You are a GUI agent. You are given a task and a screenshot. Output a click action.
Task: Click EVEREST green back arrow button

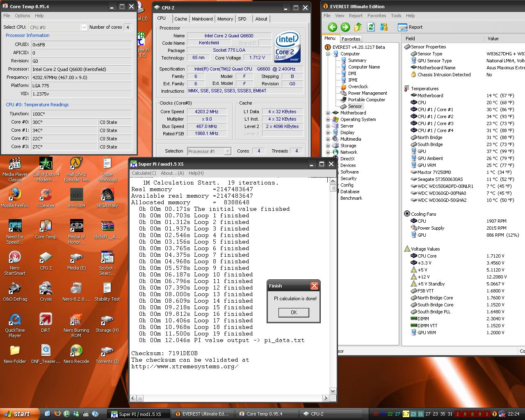333,27
